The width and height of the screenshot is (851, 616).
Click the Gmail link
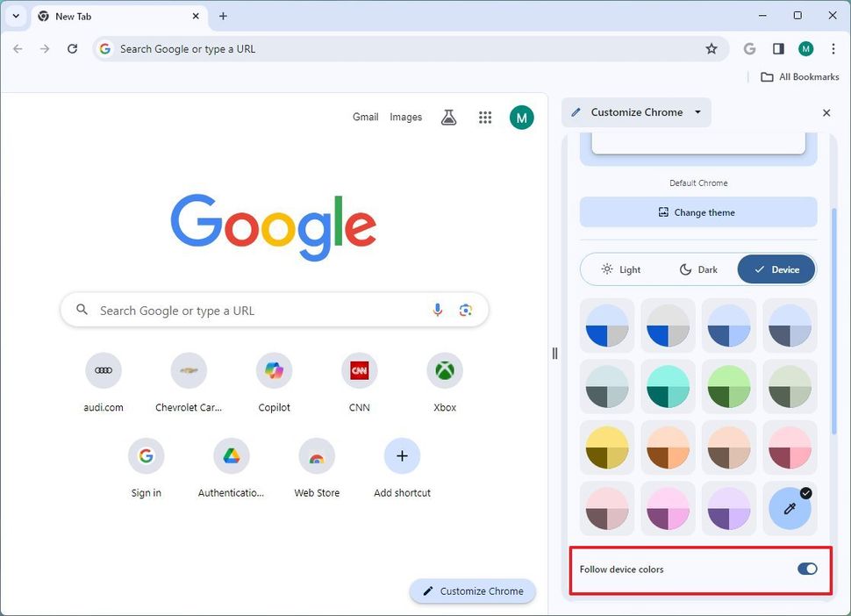coord(366,117)
